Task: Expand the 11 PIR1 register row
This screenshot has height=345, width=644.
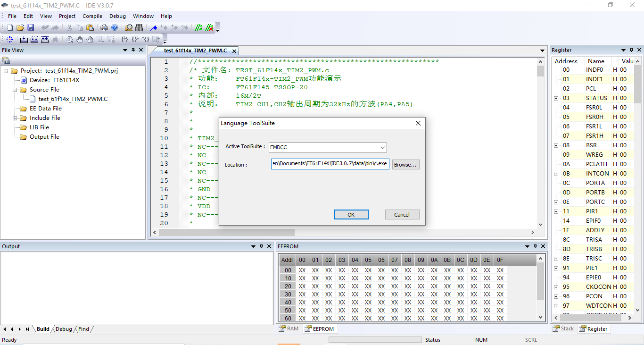Action: [x=556, y=211]
